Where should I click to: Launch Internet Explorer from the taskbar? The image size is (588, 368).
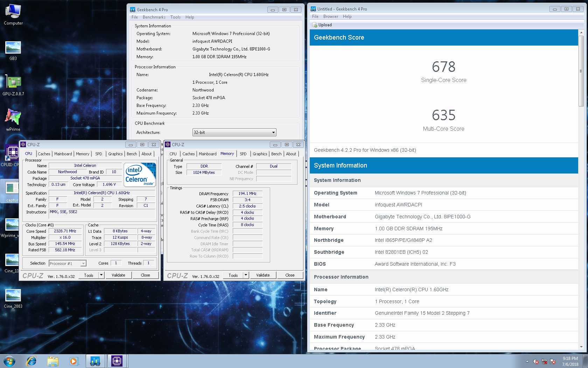[31, 361]
